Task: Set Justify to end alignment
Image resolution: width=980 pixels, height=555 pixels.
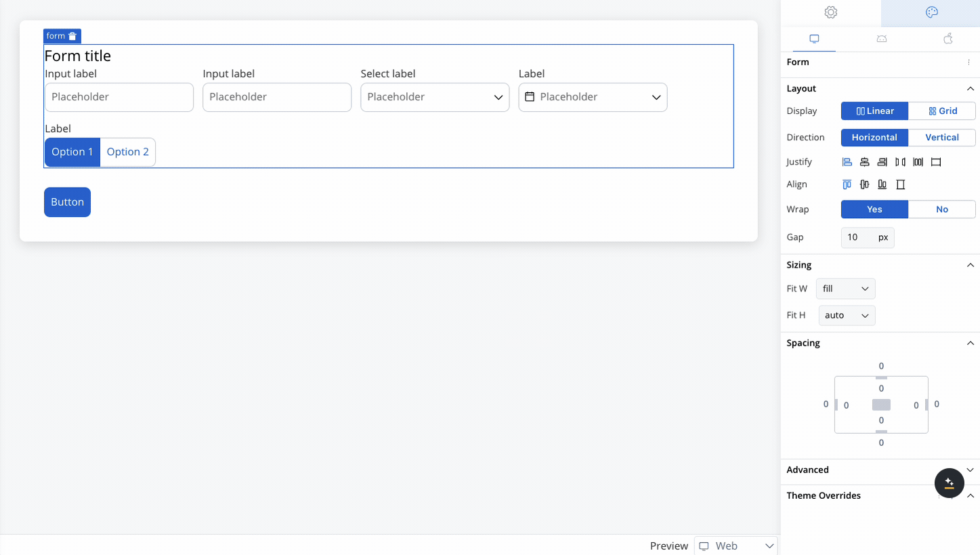Action: 882,162
